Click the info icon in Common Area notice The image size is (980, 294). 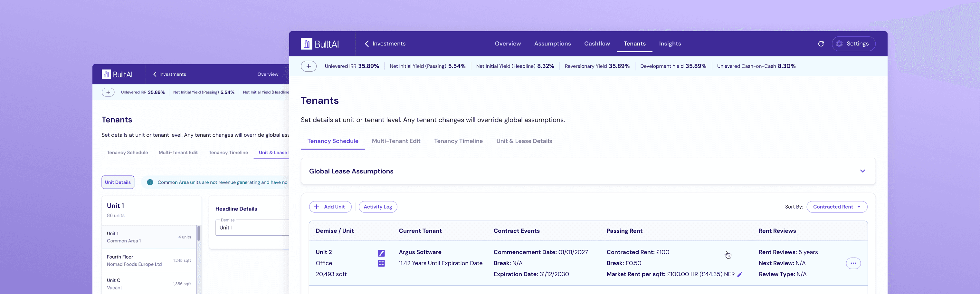pos(150,182)
